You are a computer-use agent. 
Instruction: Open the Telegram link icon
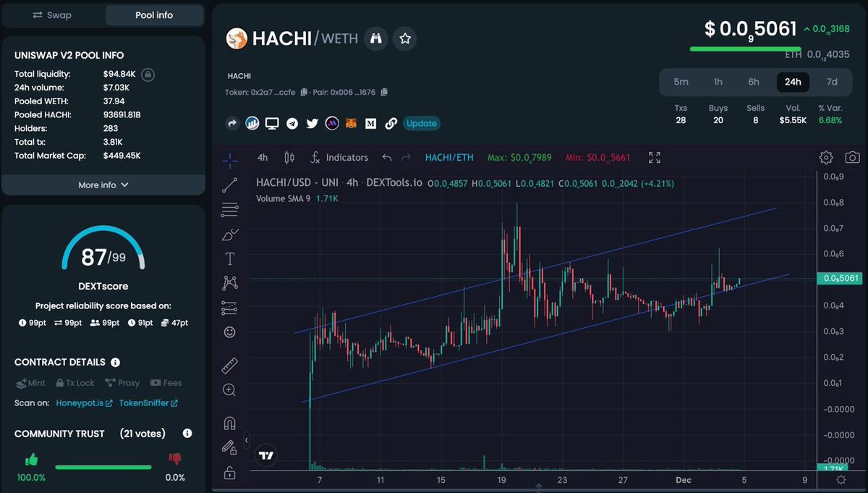pyautogui.click(x=292, y=123)
